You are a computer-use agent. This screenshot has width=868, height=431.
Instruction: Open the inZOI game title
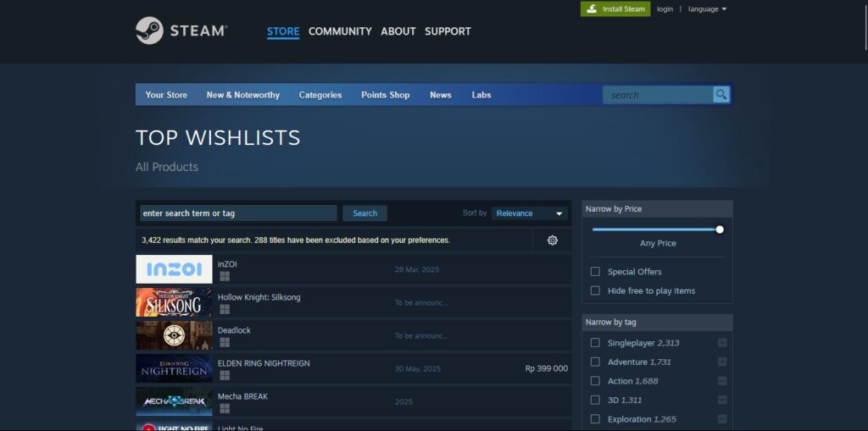227,264
